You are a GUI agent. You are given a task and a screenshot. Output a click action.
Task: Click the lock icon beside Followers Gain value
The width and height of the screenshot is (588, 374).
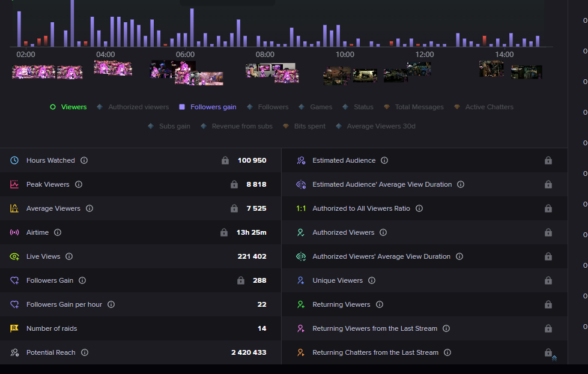click(241, 280)
